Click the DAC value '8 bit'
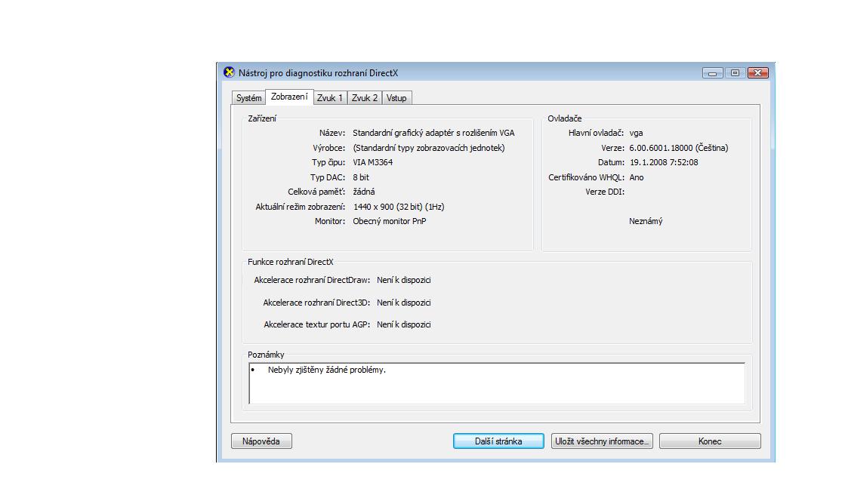This screenshot has width=845, height=504. (360, 177)
